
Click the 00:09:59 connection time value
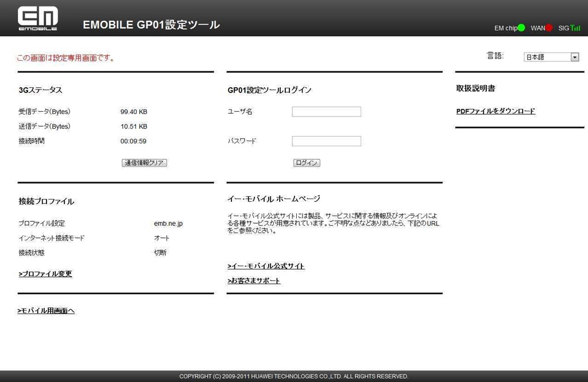133,141
